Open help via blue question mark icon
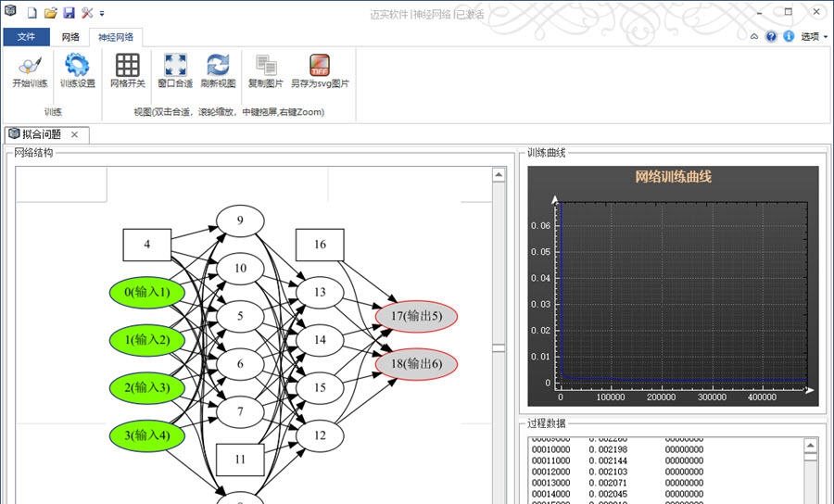Screen dimensions: 834x504 771,37
